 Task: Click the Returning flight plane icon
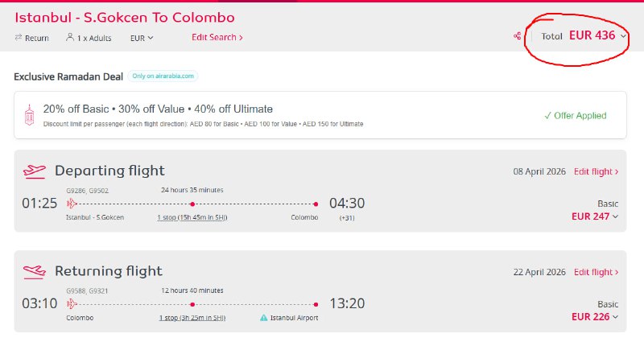pyautogui.click(x=35, y=271)
